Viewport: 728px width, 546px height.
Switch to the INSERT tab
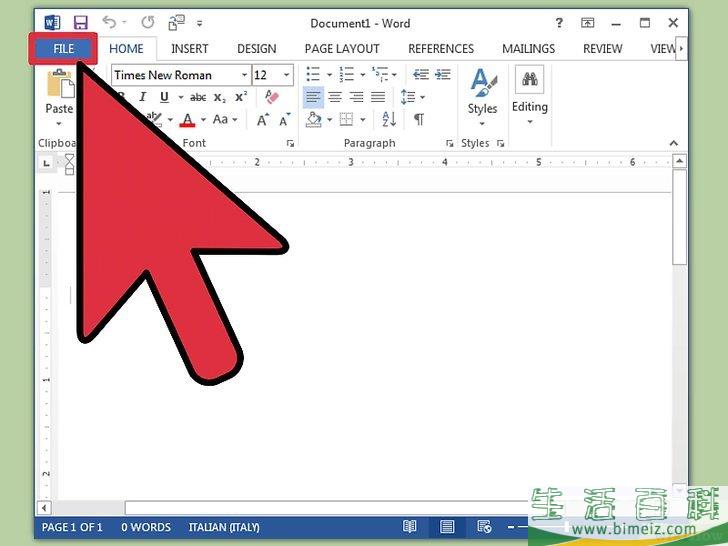(189, 49)
